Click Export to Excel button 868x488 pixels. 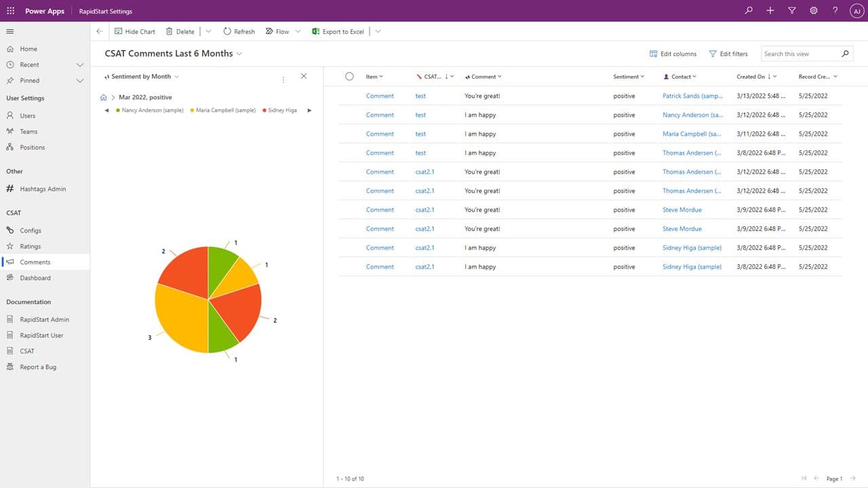pyautogui.click(x=338, y=32)
